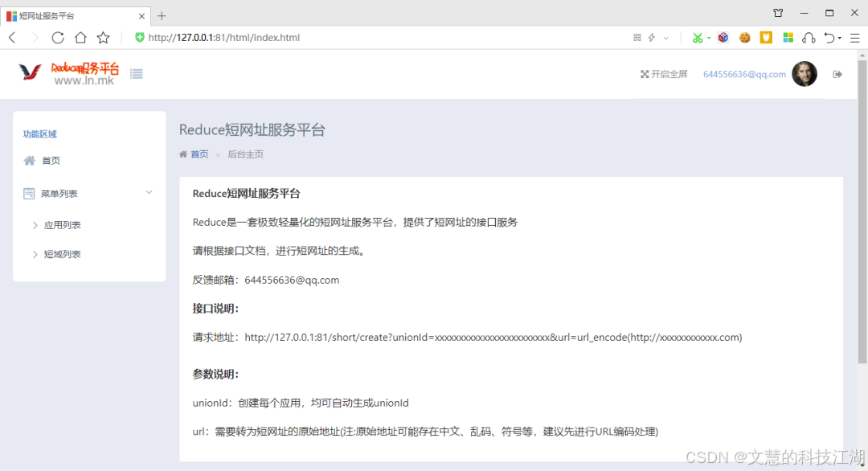Toggle the sidebar with the list icon
This screenshot has height=471, width=868.
(x=136, y=74)
